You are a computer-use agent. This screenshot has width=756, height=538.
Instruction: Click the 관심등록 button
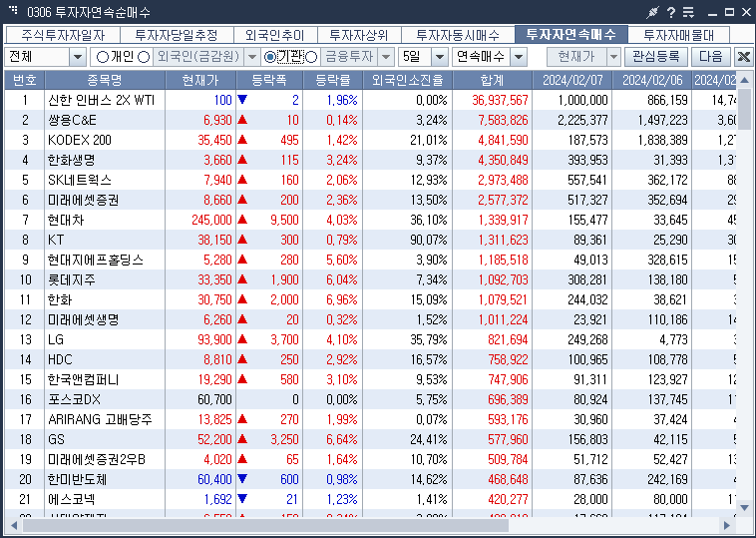coord(655,57)
